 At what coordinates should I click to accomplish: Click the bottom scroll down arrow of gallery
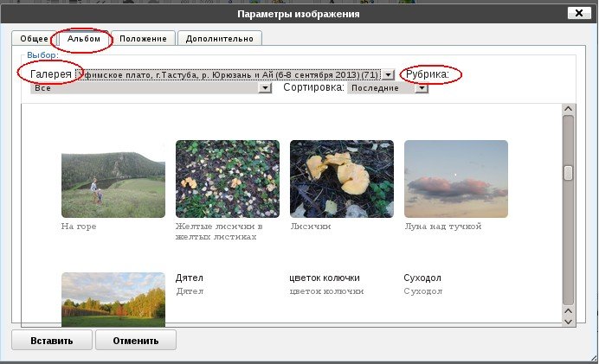click(569, 320)
